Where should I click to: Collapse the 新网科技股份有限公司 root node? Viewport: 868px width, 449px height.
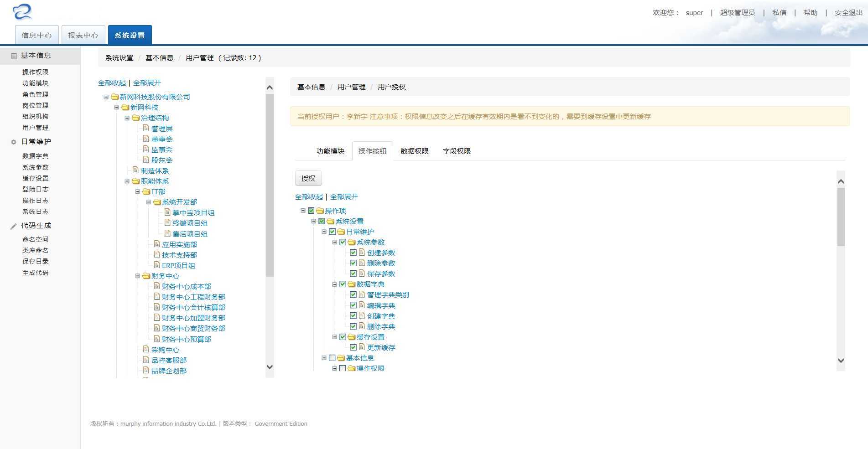(x=106, y=97)
